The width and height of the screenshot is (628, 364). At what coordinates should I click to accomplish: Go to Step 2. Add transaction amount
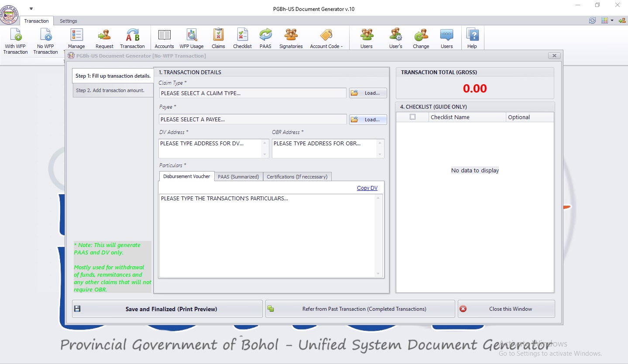tap(113, 90)
